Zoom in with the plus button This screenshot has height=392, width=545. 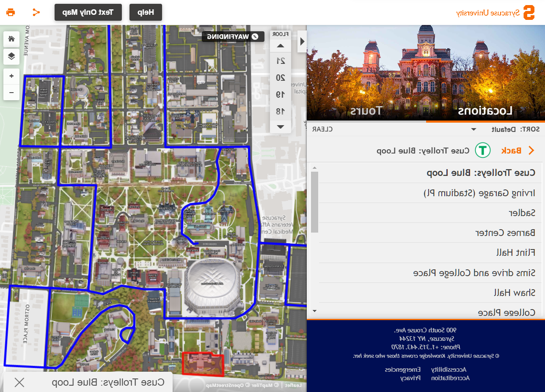[11, 76]
